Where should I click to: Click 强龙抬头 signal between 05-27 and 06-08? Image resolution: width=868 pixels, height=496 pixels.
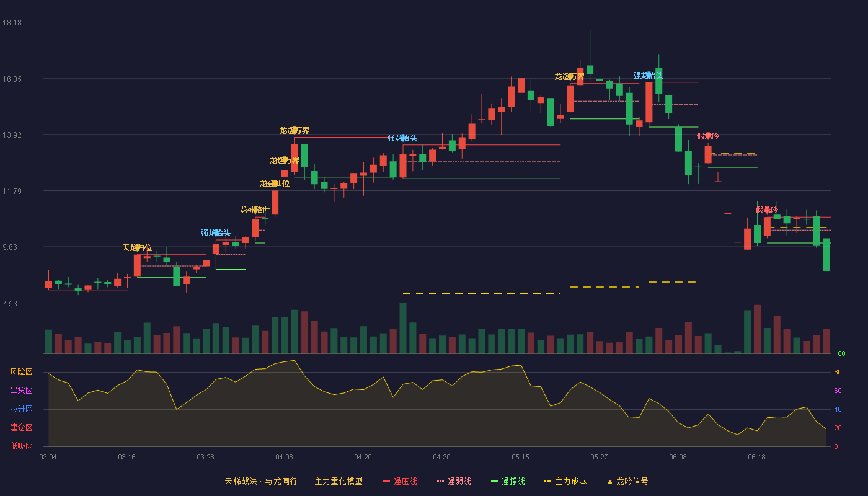649,76
